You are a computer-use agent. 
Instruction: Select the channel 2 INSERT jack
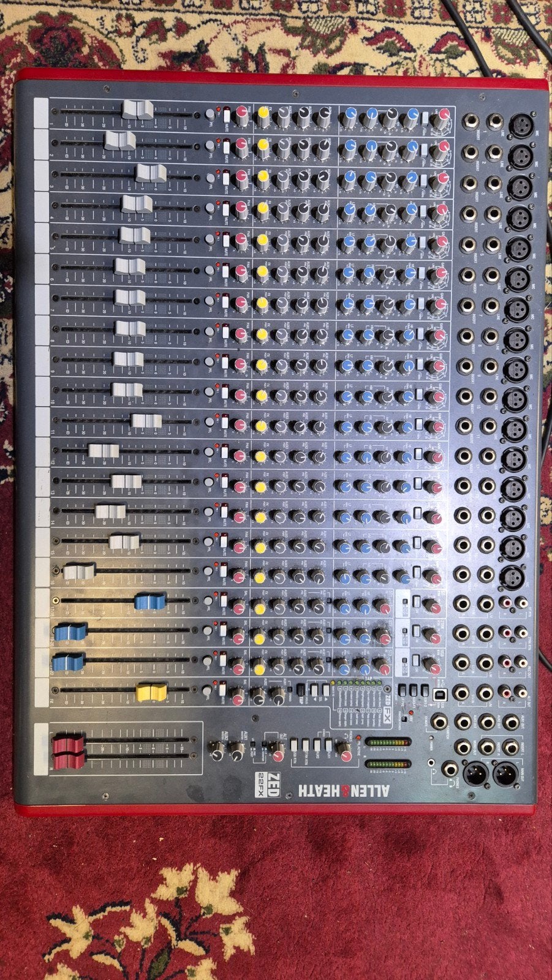469,151
